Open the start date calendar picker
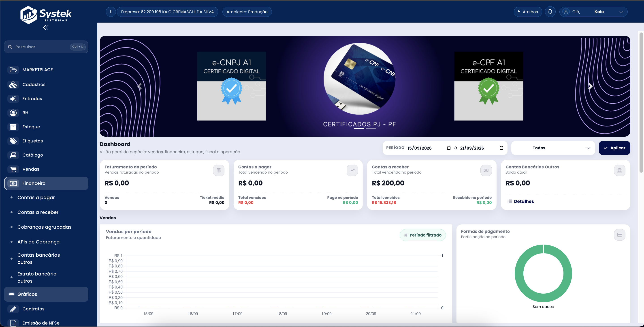The width and height of the screenshot is (644, 327). (x=449, y=148)
